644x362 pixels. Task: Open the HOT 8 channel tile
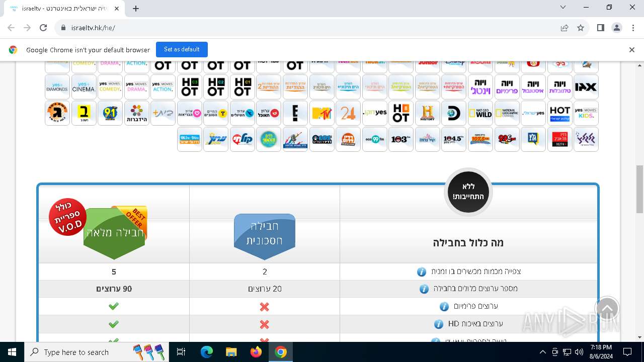coord(400,113)
